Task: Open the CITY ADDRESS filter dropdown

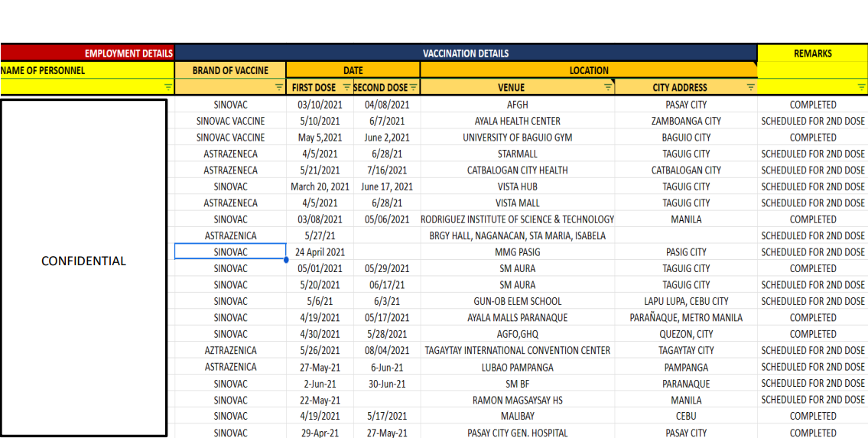Action: [x=751, y=87]
